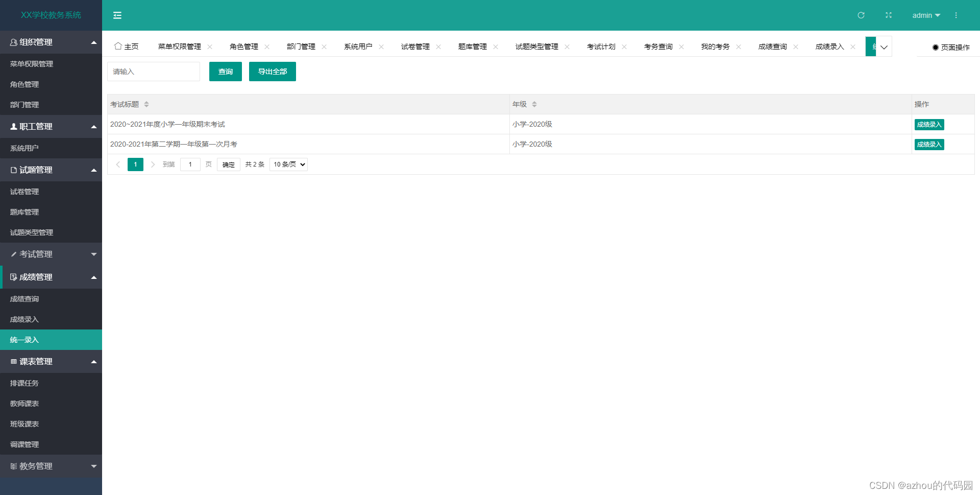The height and width of the screenshot is (495, 980).
Task: Click the 确定 pagination button
Action: pyautogui.click(x=229, y=164)
